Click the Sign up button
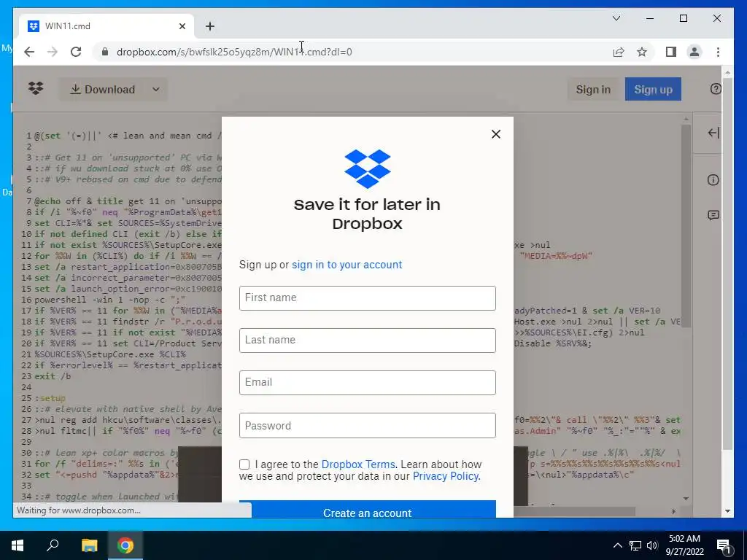Screen dimensions: 747x560 [653, 90]
